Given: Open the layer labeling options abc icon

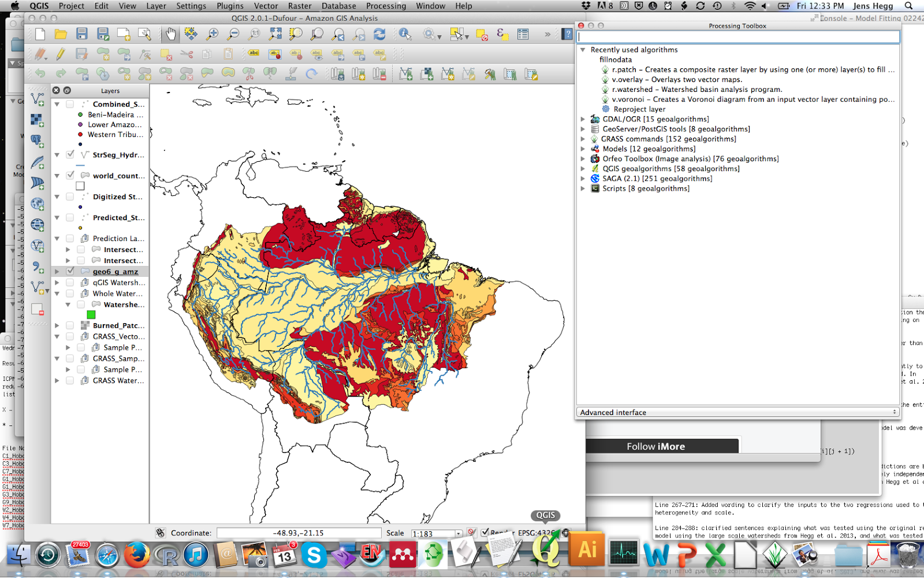Looking at the screenshot, I should [x=254, y=54].
